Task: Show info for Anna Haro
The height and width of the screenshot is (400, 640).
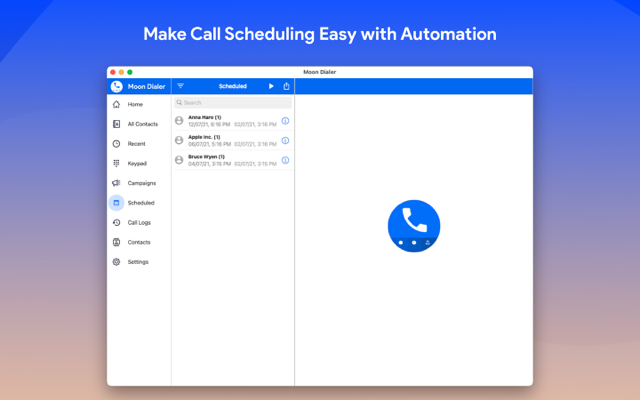Action: pyautogui.click(x=285, y=121)
